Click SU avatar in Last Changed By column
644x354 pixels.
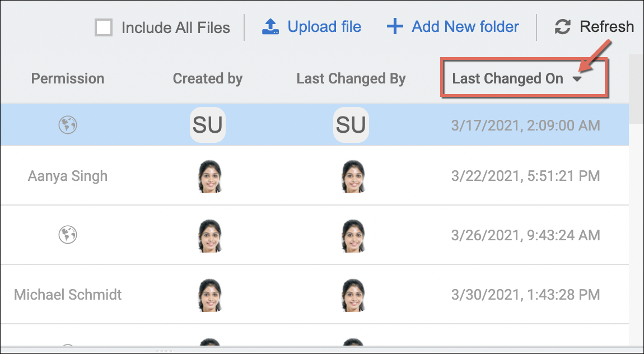(351, 125)
